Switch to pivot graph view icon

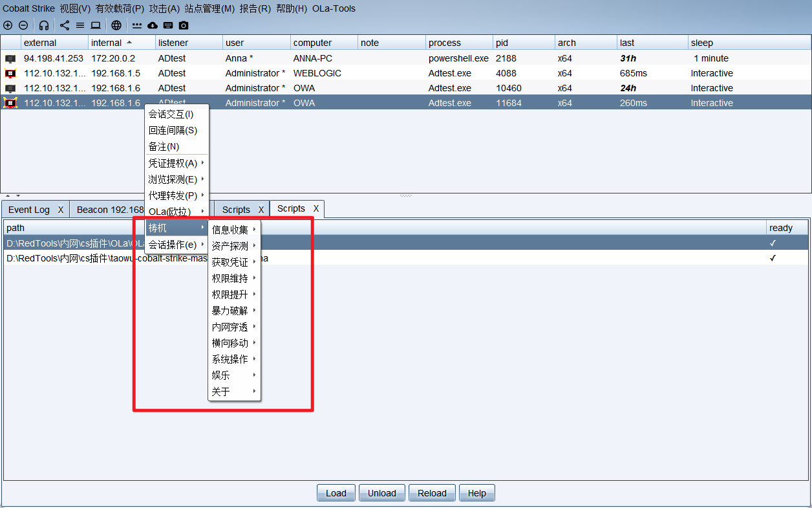(65, 25)
